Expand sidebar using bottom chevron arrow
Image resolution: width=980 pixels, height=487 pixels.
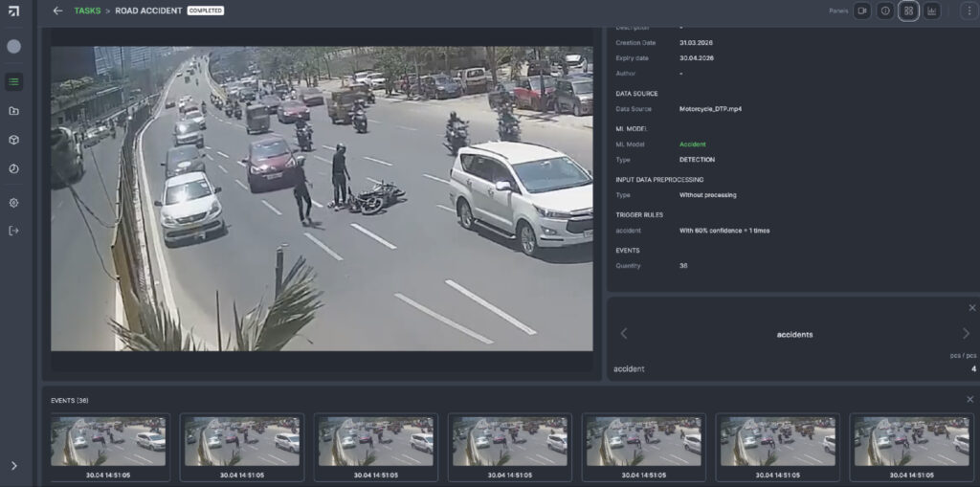[13, 466]
